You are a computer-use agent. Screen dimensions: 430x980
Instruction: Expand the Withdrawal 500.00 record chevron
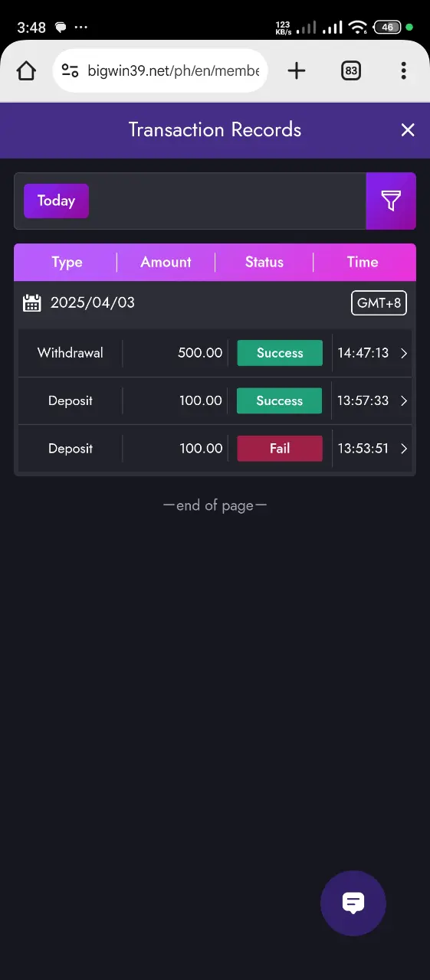(405, 354)
